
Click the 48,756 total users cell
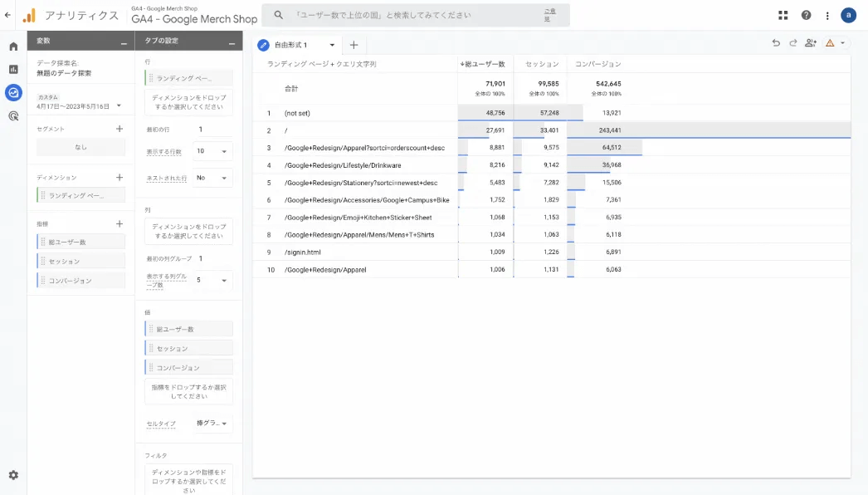pyautogui.click(x=495, y=112)
